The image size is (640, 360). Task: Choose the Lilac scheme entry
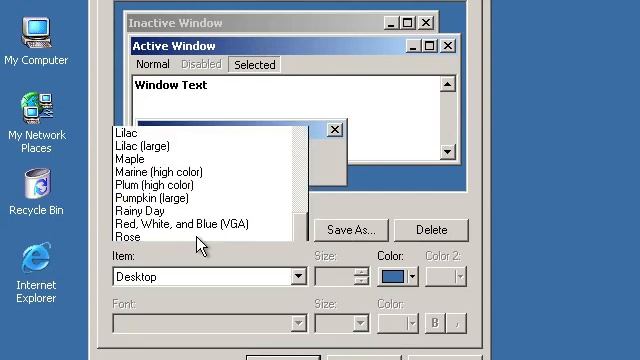[x=203, y=133]
